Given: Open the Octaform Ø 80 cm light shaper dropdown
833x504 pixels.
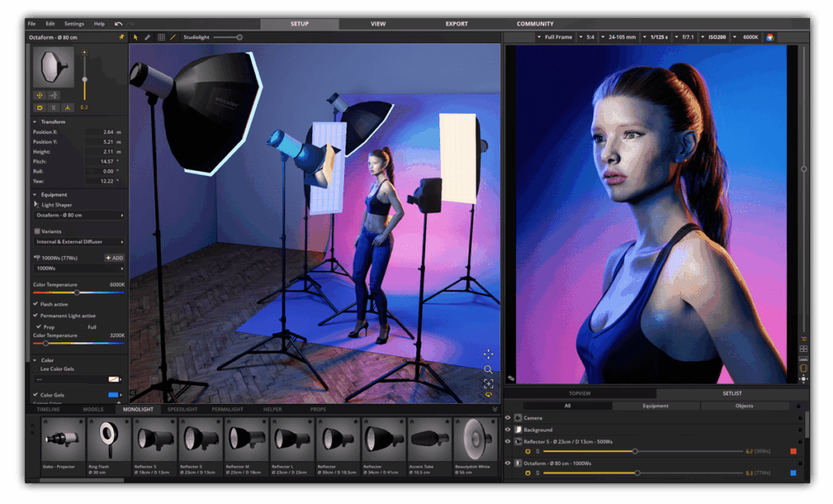Looking at the screenshot, I should [78, 216].
